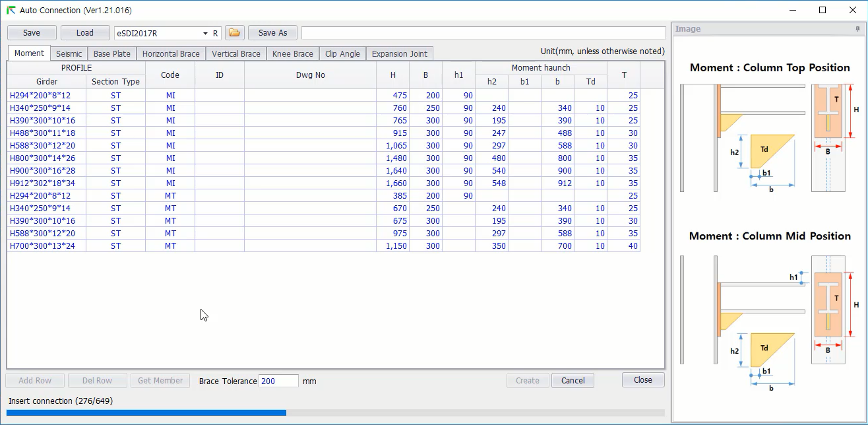The height and width of the screenshot is (425, 868).
Task: Click the folder browse icon
Action: click(235, 33)
